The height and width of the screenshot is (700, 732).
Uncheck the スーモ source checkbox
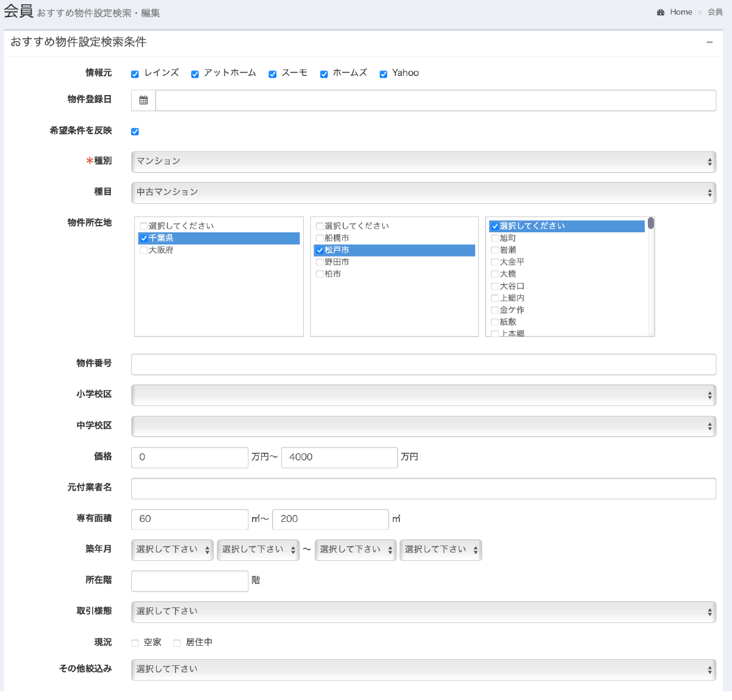(x=272, y=74)
